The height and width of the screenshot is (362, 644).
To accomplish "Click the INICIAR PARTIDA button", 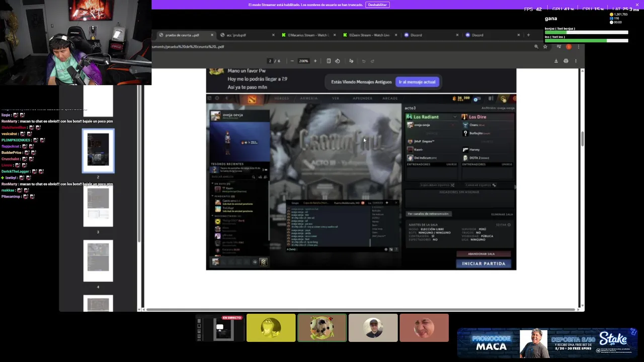I will [484, 263].
